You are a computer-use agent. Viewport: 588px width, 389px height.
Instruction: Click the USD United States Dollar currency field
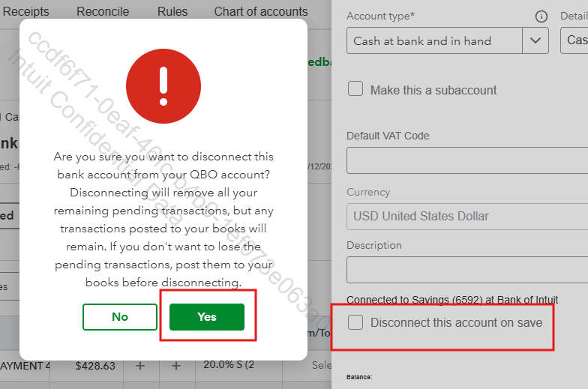(x=466, y=216)
